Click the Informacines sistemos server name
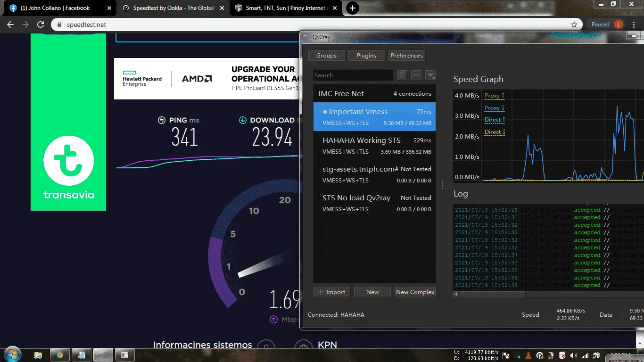Viewport: 644px width, 362px height. tap(203, 345)
